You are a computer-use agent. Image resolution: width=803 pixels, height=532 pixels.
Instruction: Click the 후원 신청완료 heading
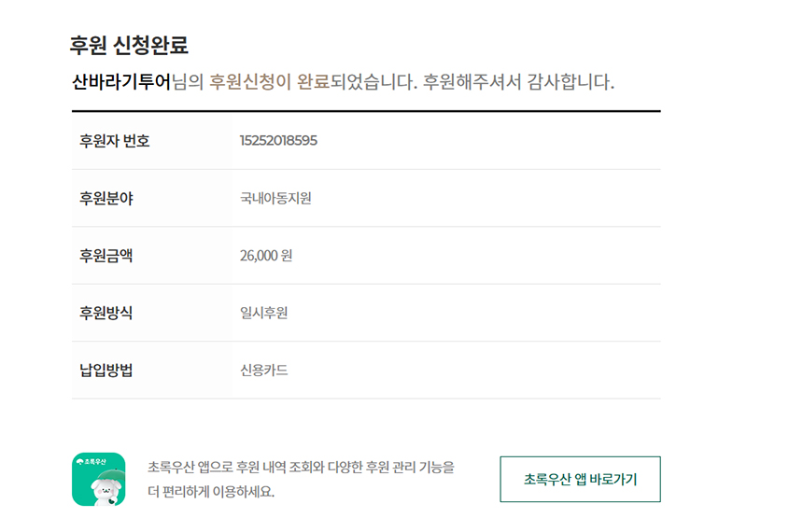(129, 45)
